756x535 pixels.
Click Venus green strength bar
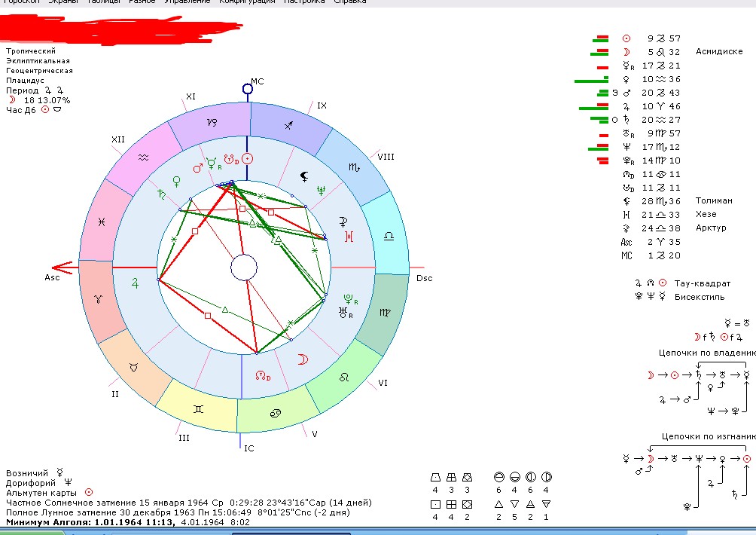pos(590,79)
